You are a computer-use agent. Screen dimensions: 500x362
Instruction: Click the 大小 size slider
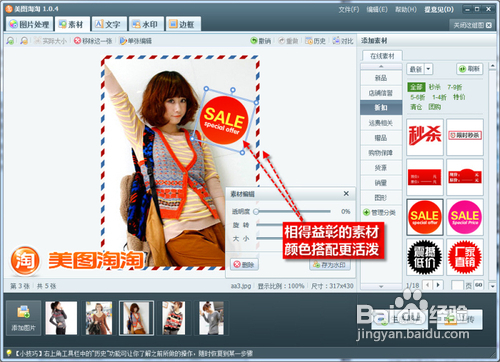[x=270, y=238]
